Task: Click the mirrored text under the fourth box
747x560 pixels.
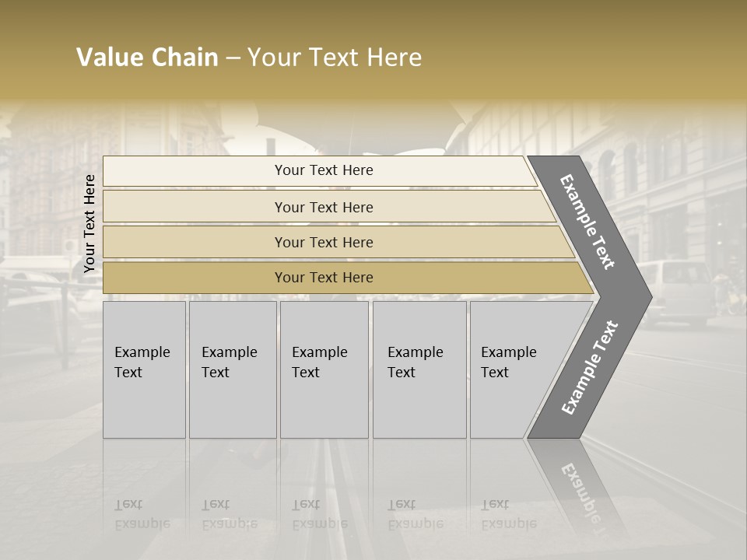Action: [x=415, y=514]
